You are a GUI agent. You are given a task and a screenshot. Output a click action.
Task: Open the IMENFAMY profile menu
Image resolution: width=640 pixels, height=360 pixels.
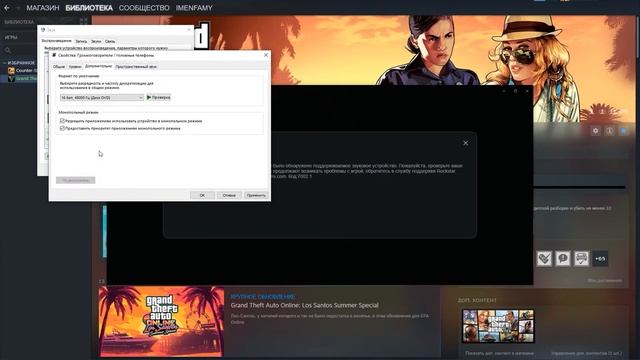[194, 8]
